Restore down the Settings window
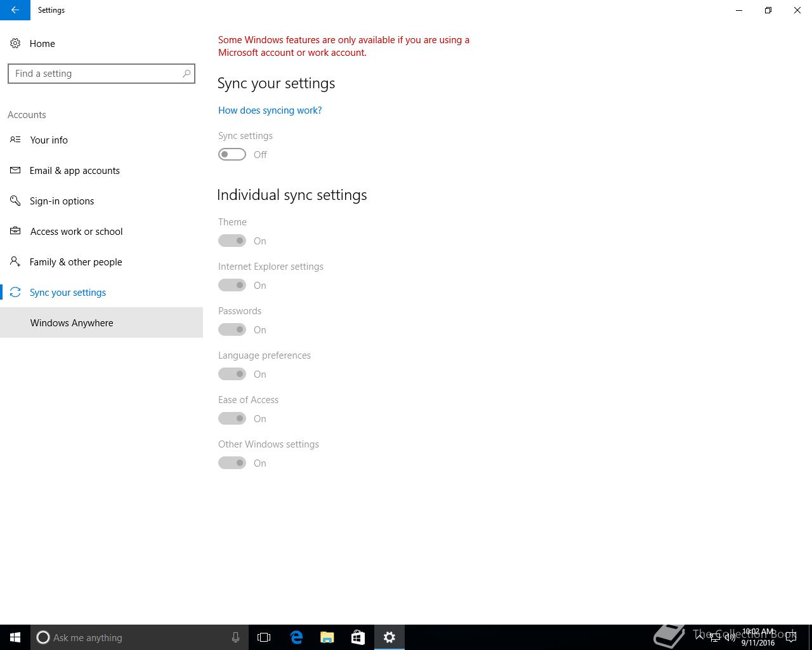Viewport: 812px width, 650px height. coord(768,10)
